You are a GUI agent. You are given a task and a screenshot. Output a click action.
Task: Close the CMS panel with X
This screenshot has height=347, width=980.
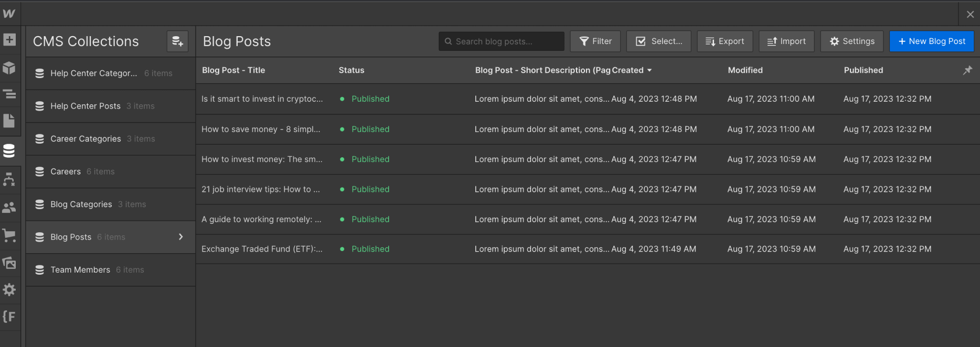970,14
